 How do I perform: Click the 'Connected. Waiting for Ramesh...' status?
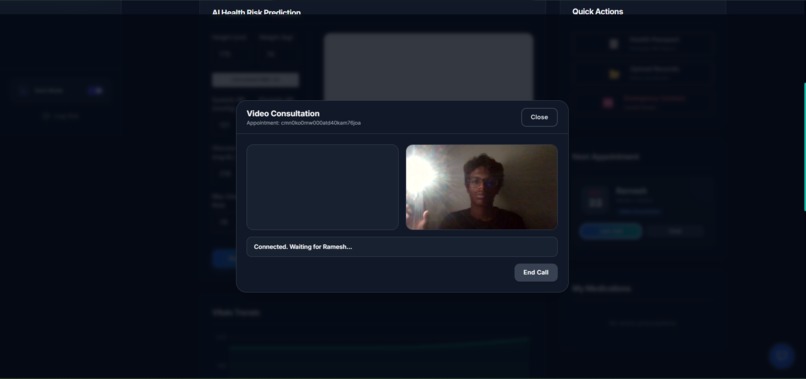click(402, 247)
